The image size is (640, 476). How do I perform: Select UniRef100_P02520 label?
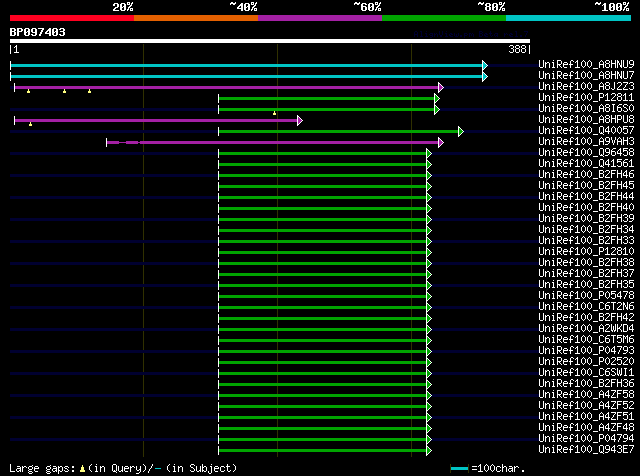tap(586, 362)
